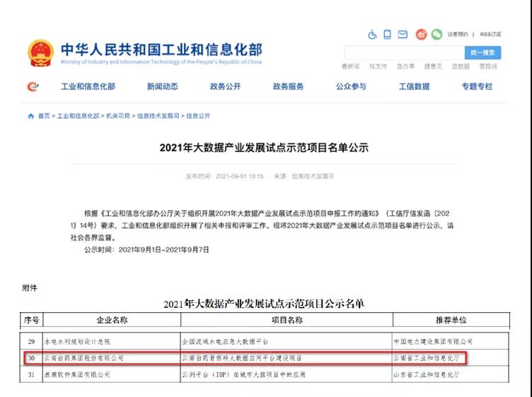Click 云南省工业和信息化厅 cell
This screenshot has width=532, height=397.
[451, 358]
